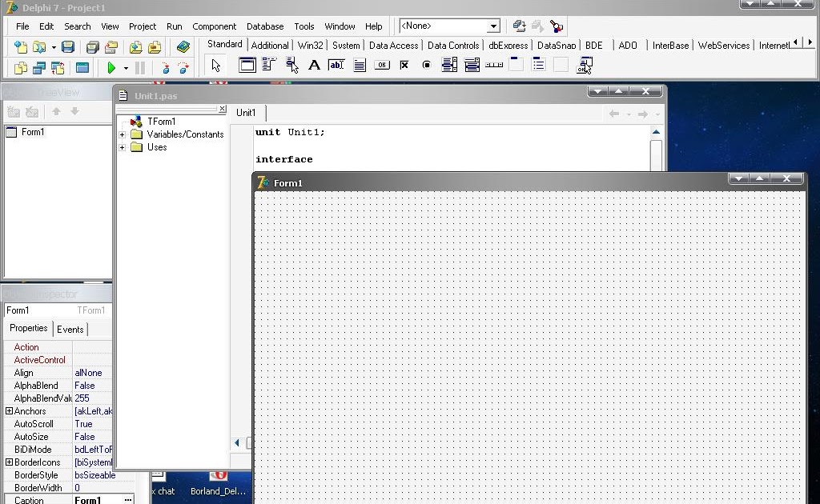Viewport: 820px width, 504px height.
Task: Switch to the ADO palette tab
Action: (x=628, y=46)
